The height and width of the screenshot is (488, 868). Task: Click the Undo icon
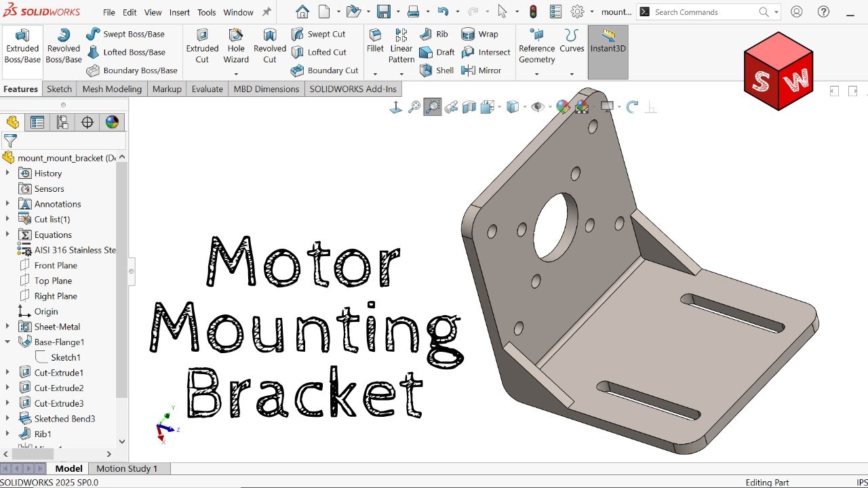443,12
